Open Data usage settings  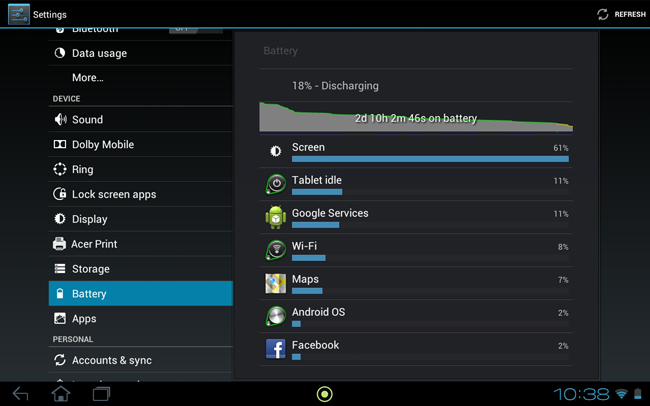tap(141, 53)
